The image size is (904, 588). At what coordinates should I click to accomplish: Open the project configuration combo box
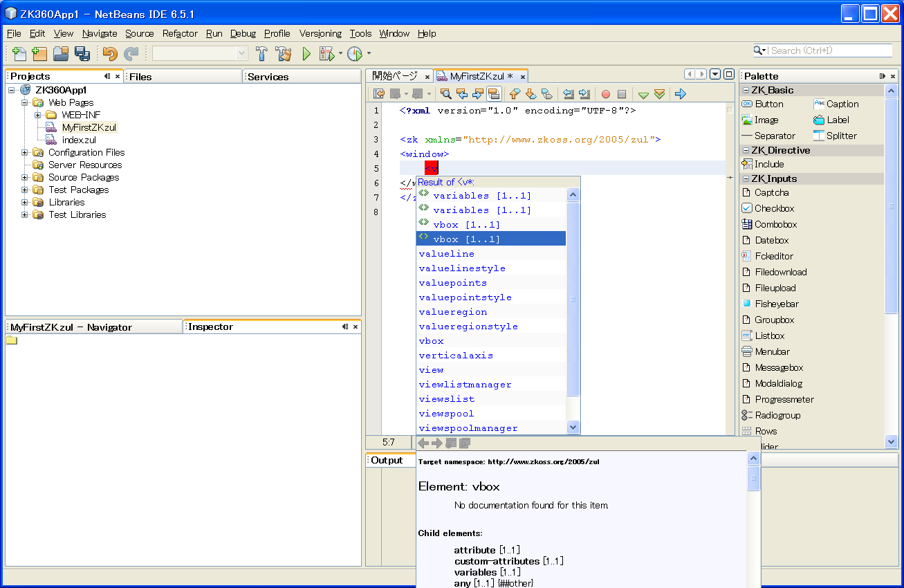click(201, 53)
